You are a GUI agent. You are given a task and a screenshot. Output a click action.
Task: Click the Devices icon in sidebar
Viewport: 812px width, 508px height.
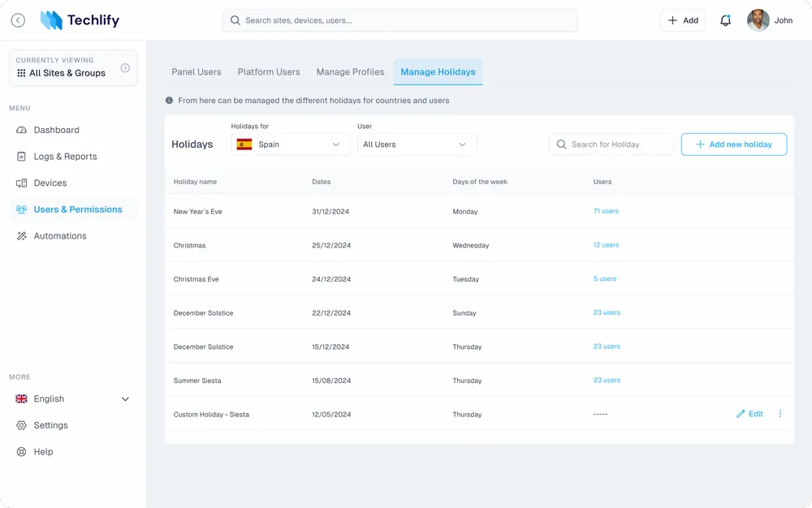(21, 183)
